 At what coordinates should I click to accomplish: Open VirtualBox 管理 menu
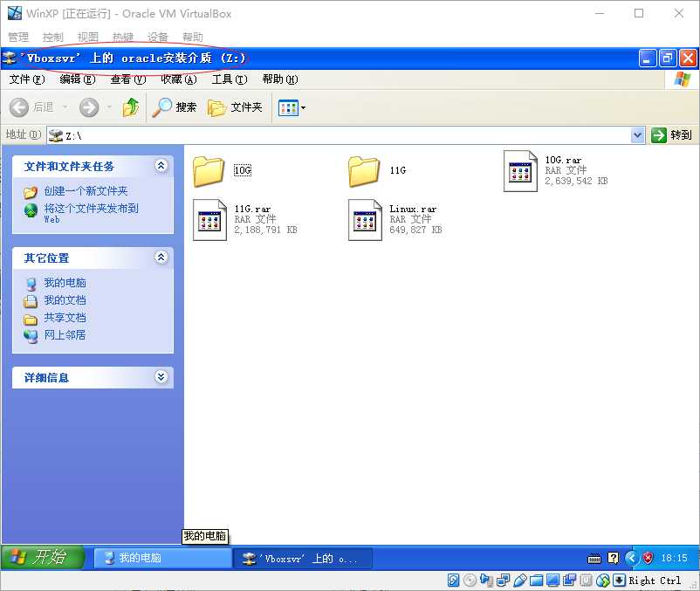pyautogui.click(x=18, y=37)
